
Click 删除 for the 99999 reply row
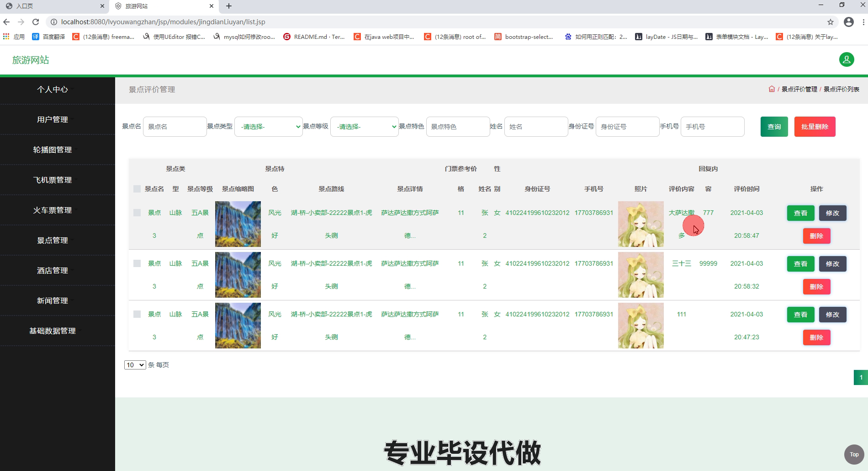pyautogui.click(x=816, y=287)
